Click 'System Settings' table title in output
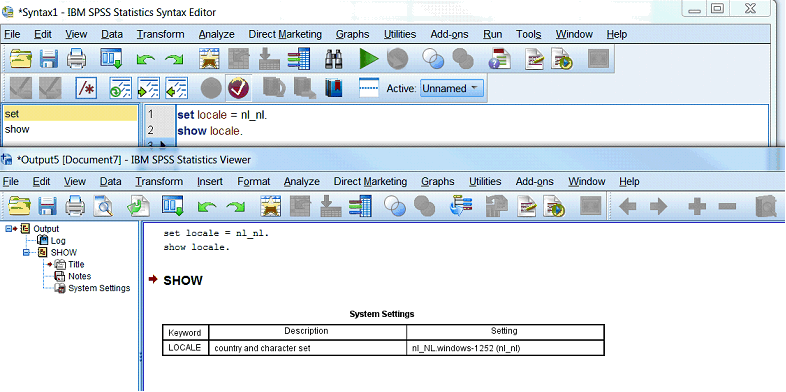This screenshot has width=786, height=392. click(382, 314)
